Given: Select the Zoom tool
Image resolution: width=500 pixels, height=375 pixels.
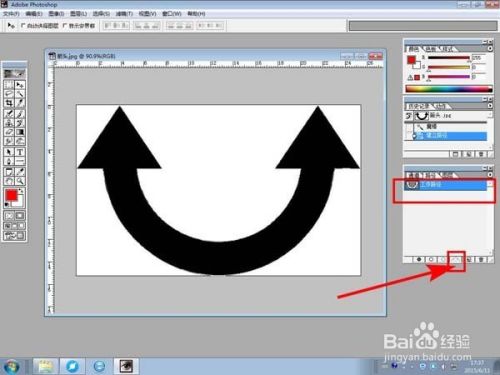Looking at the screenshot, I should point(20,181).
